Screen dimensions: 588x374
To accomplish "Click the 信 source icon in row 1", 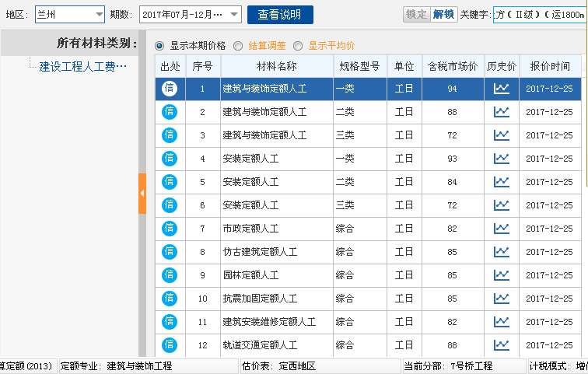I will point(170,89).
